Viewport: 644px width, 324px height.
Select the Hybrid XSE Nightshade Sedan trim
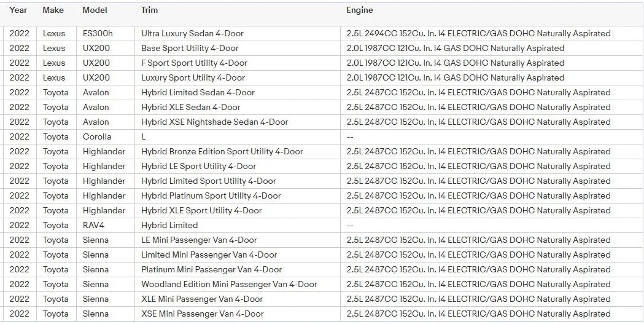click(x=214, y=122)
